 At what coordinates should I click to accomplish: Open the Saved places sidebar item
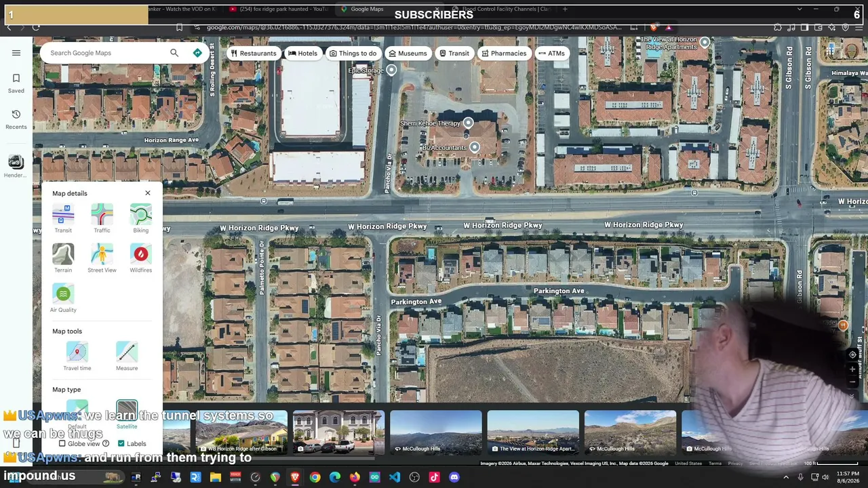[16, 83]
